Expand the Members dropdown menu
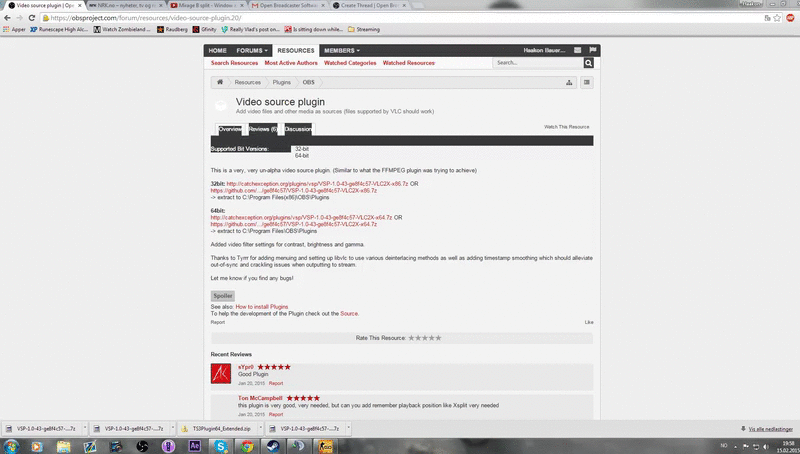Viewport: 800px width, 454px height. point(342,51)
